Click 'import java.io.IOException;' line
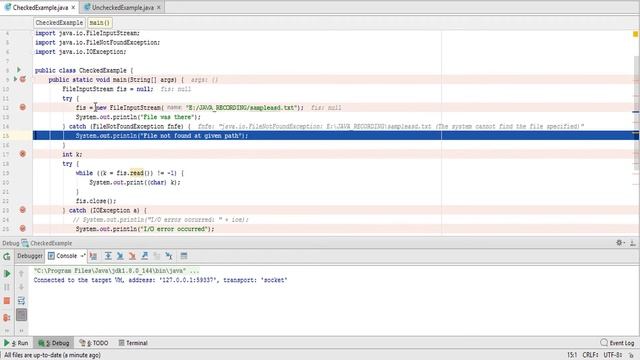Viewport: 640px width, 360px height. (x=80, y=52)
